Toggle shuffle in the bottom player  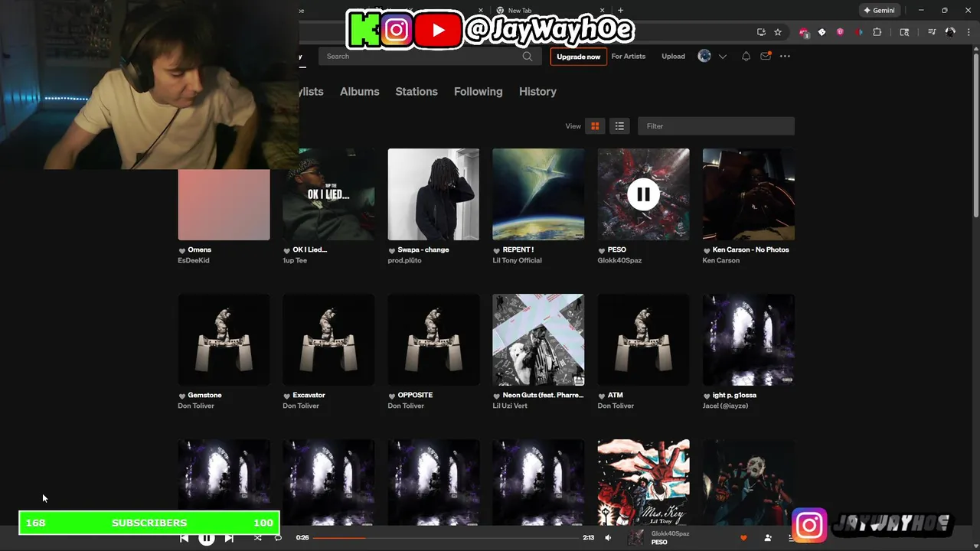(x=258, y=538)
